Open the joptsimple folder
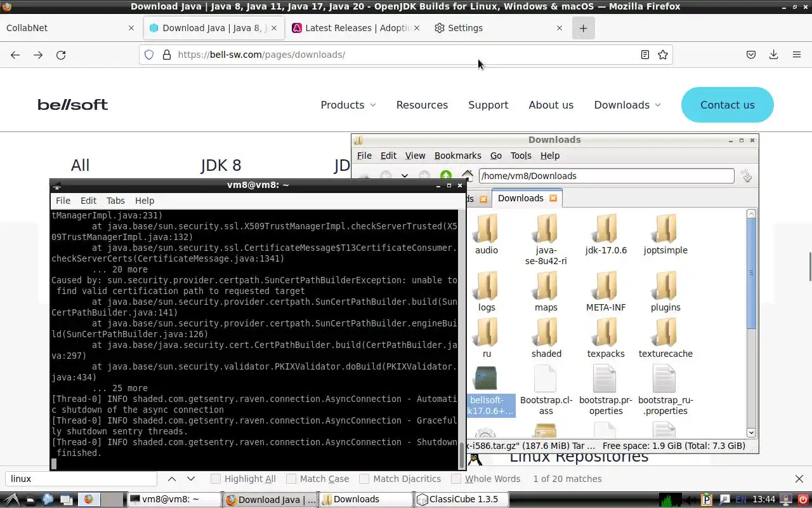The image size is (812, 508). (665, 234)
